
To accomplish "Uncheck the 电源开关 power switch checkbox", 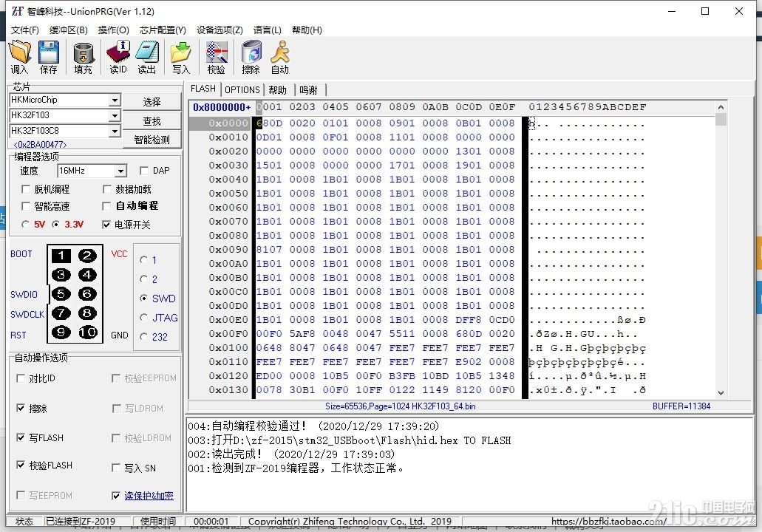I will click(106, 225).
